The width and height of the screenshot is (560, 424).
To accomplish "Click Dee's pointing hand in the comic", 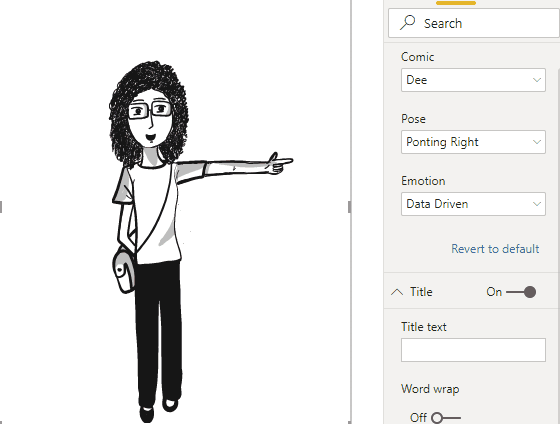I will click(279, 163).
